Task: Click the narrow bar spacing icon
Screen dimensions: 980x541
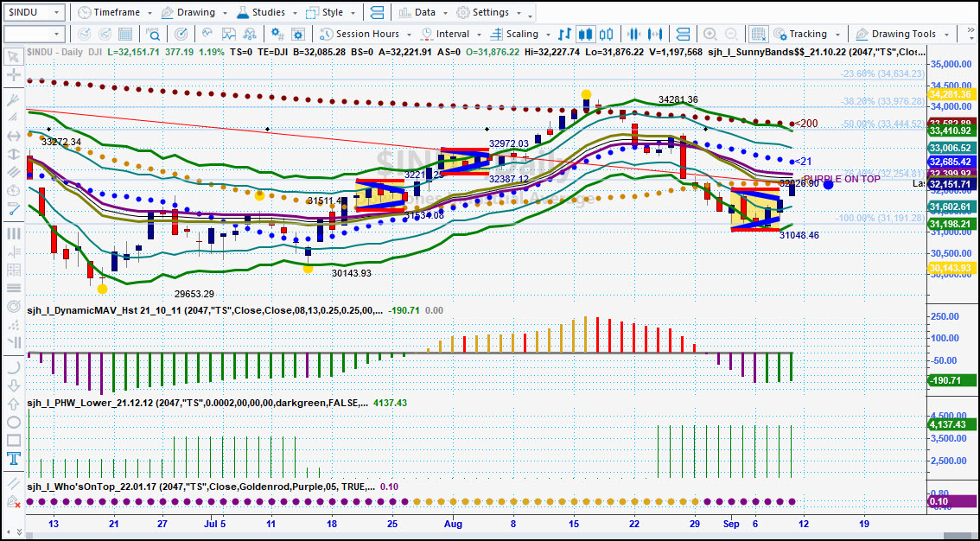Action: (x=635, y=34)
